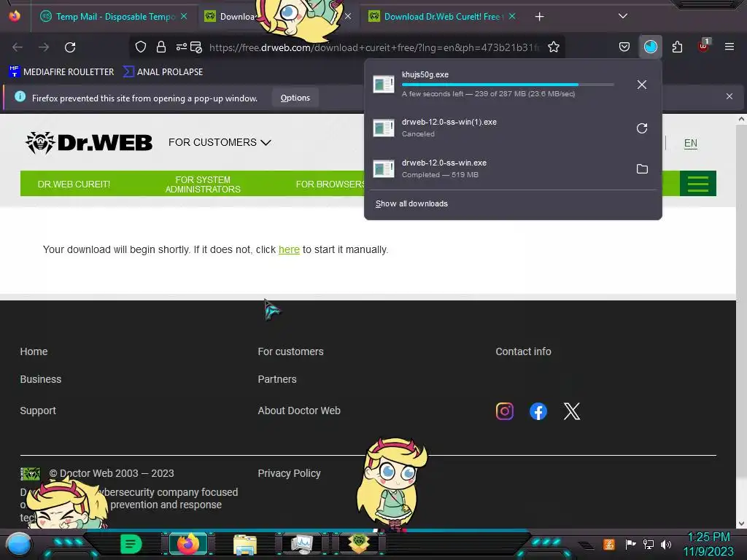Click the page vertical scrollbar down arrow
Screen dimensions: 747x560
[741, 524]
